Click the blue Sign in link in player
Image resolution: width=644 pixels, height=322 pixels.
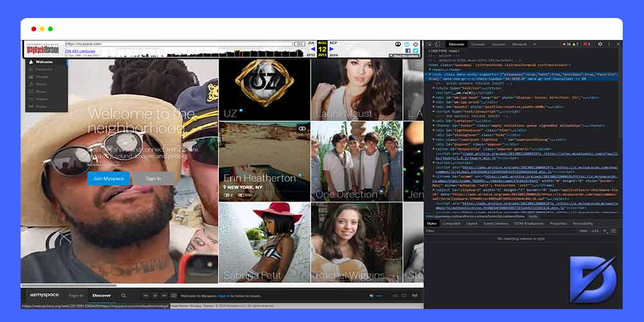[224, 296]
